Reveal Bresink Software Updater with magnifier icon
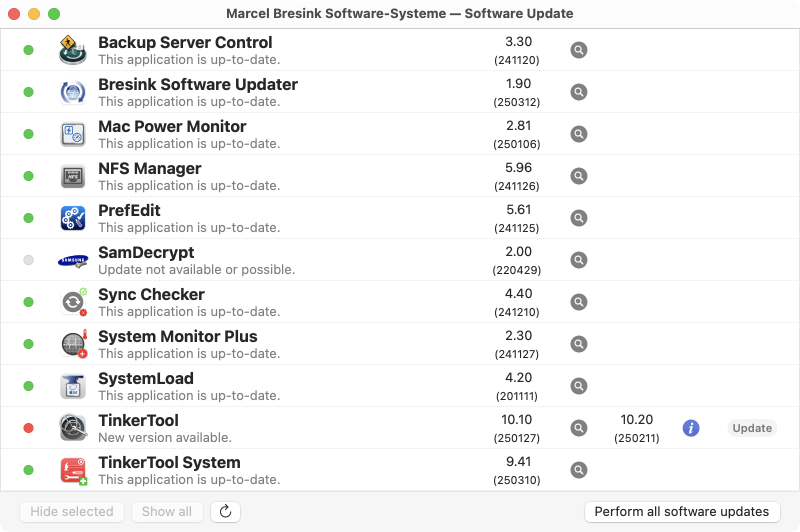 tap(579, 92)
